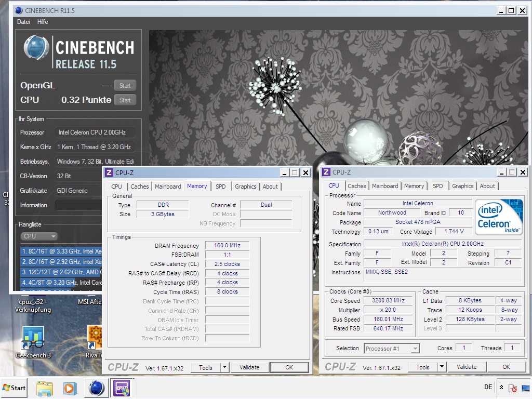Select ranking entry 8C/16T @ 2.92 GHz
Screen dimensions: 532x399
tap(61, 262)
